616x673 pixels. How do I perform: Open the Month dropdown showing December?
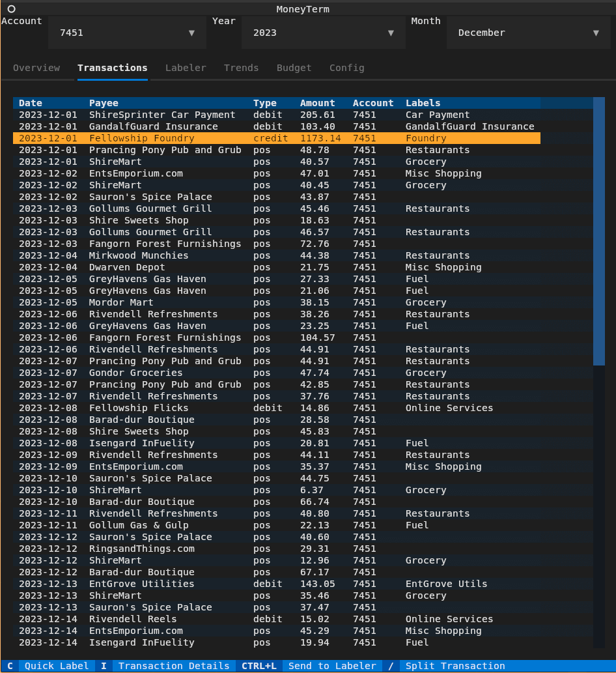(x=527, y=33)
